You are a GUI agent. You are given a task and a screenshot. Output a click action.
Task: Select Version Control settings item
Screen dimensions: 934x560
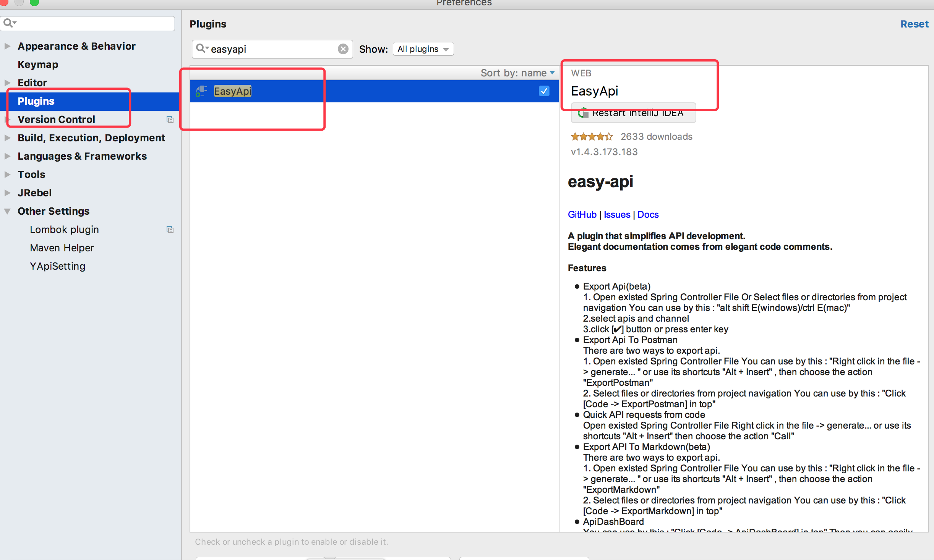coord(56,120)
